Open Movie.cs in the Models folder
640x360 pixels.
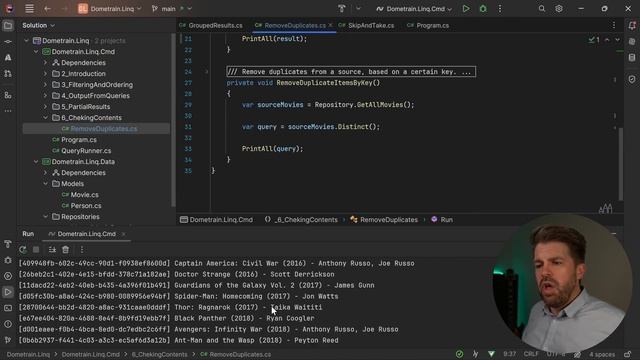coord(84,195)
